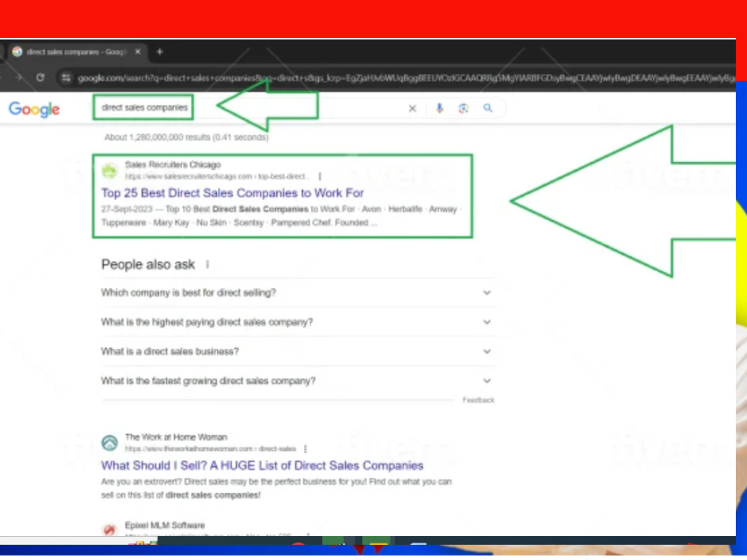Image resolution: width=747 pixels, height=560 pixels.
Task: Click the address bar URL
Action: pyautogui.click(x=405, y=78)
